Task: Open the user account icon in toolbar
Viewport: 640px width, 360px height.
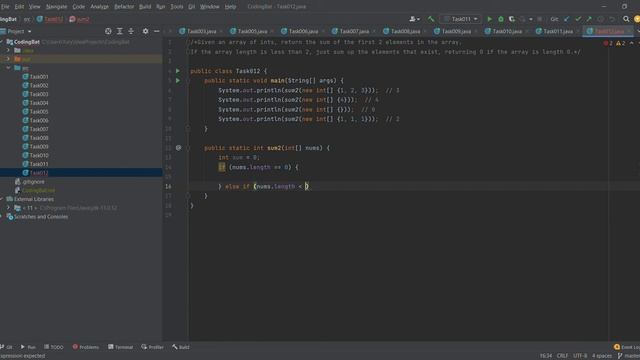Action: 414,19
